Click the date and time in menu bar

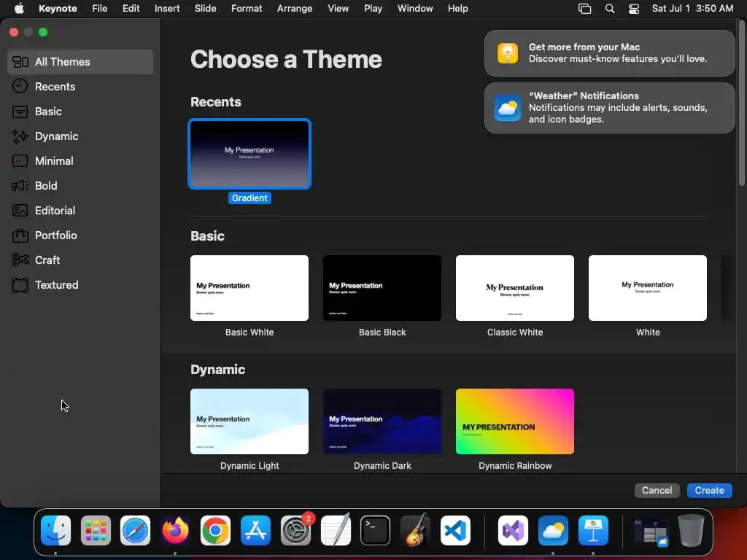click(693, 8)
